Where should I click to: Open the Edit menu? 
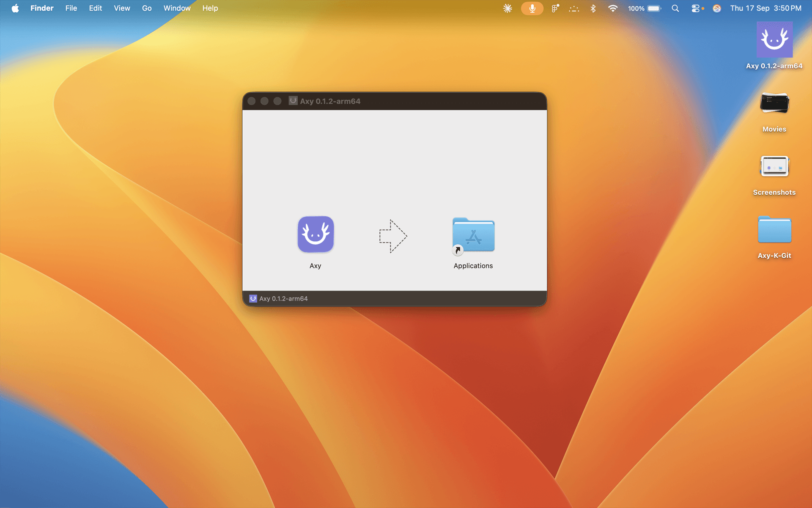[96, 8]
